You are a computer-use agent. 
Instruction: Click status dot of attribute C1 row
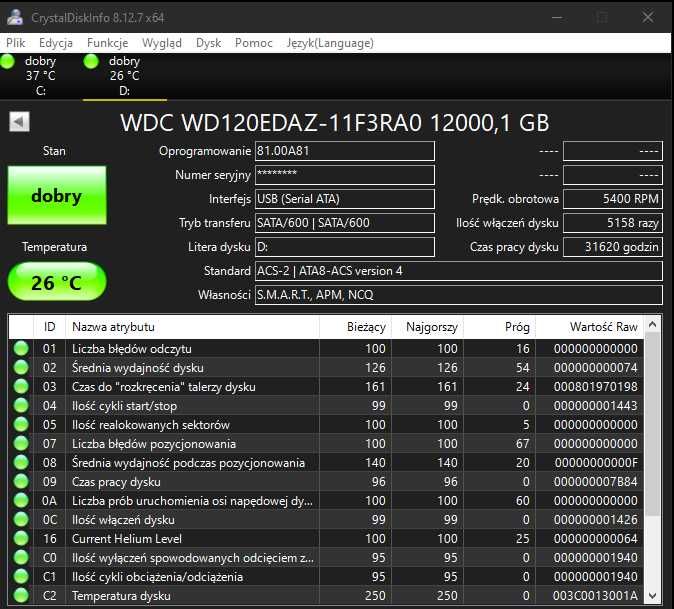21,576
